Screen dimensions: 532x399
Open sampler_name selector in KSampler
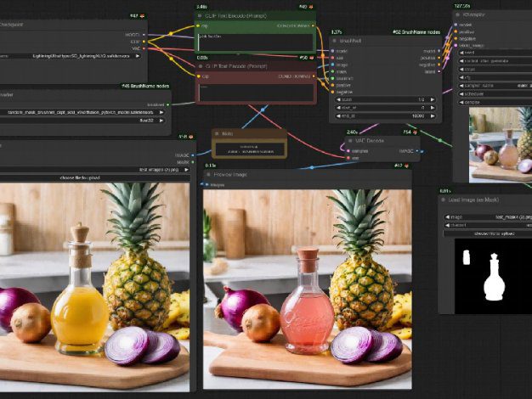[496, 86]
